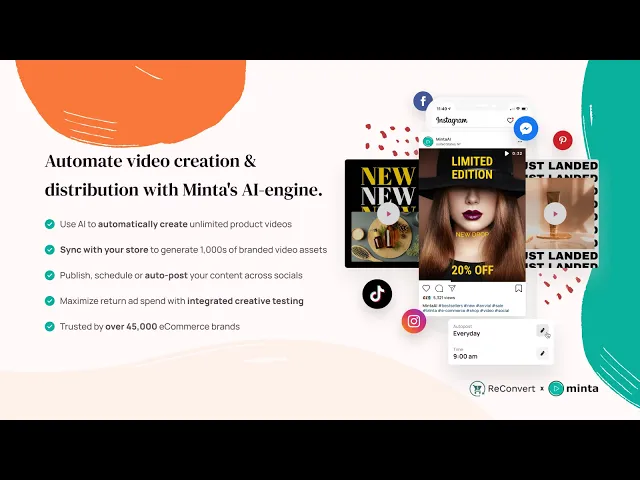Click the Facebook logo icon

(423, 101)
